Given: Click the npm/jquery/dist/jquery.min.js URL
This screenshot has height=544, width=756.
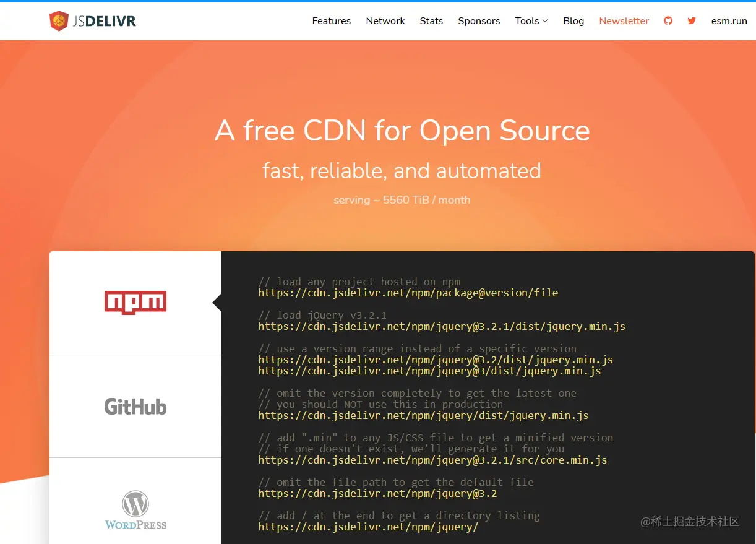Looking at the screenshot, I should coord(424,415).
